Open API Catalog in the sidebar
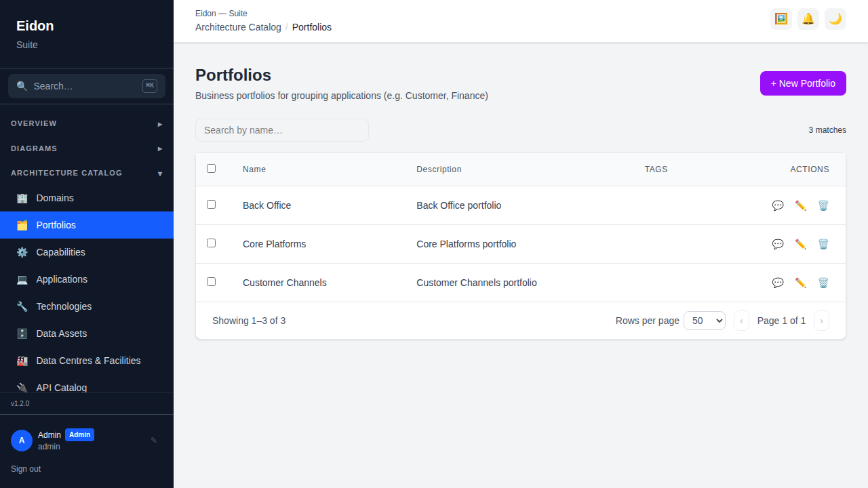868x488 pixels. 87,385
